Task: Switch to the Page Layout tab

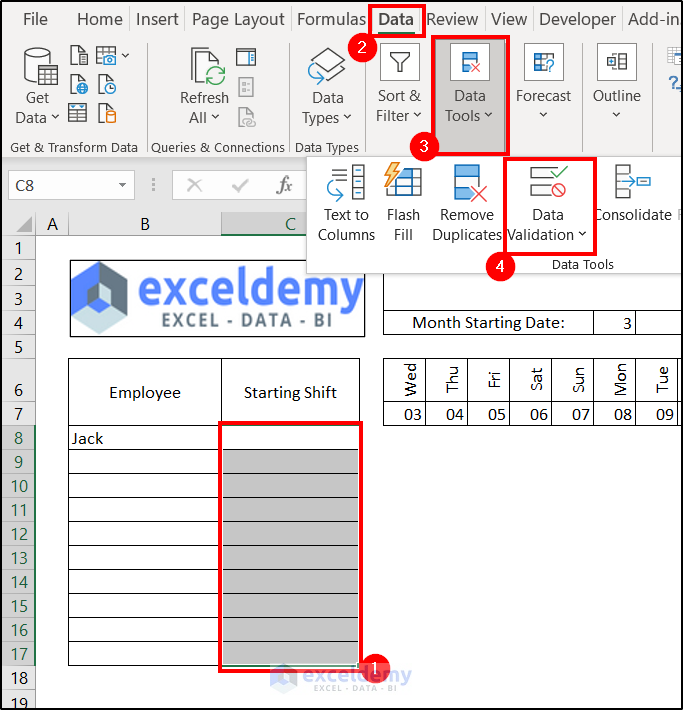Action: (x=238, y=19)
